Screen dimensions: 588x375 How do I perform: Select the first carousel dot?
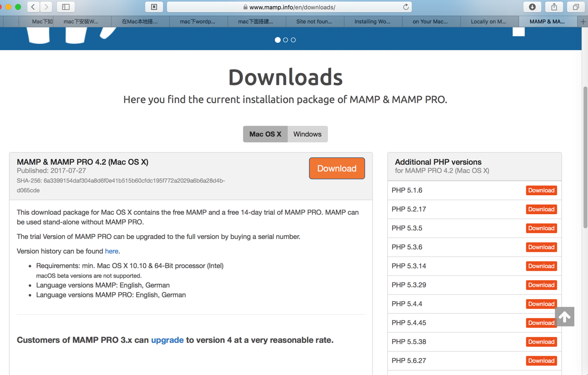tap(278, 40)
